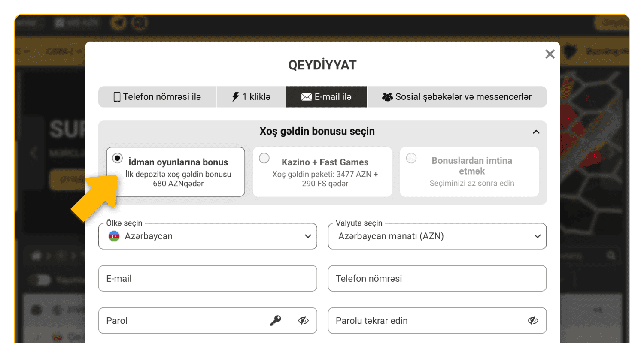Show the Parolu təkrar edin field password

coord(533,320)
